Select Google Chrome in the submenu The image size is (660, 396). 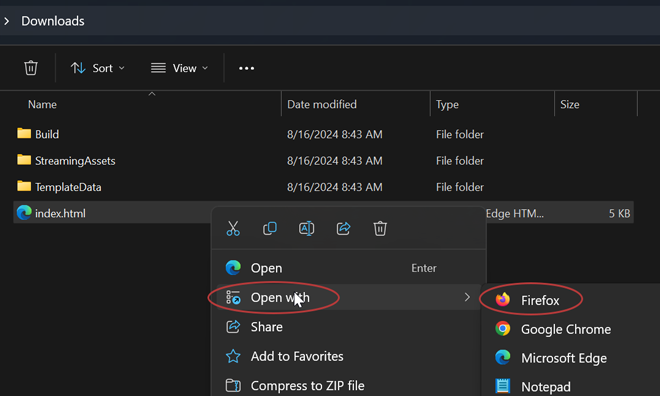click(566, 329)
